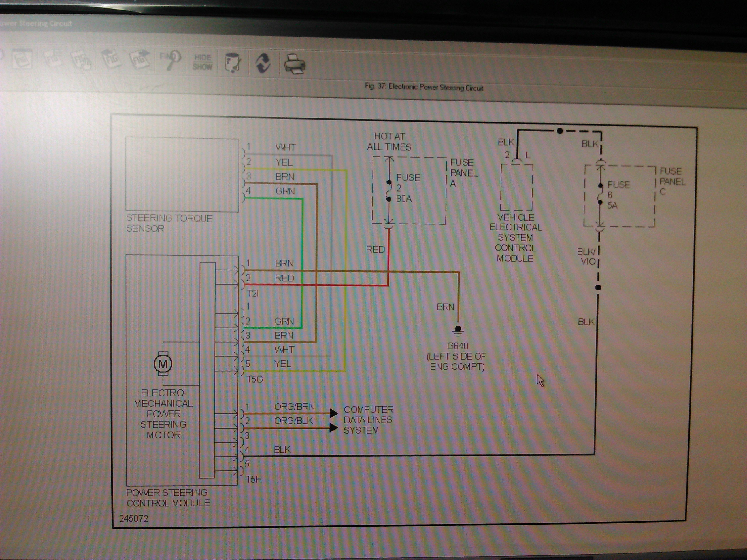Viewport: 747px width, 560px height.
Task: Click the diagram number 245072
Action: 134,518
